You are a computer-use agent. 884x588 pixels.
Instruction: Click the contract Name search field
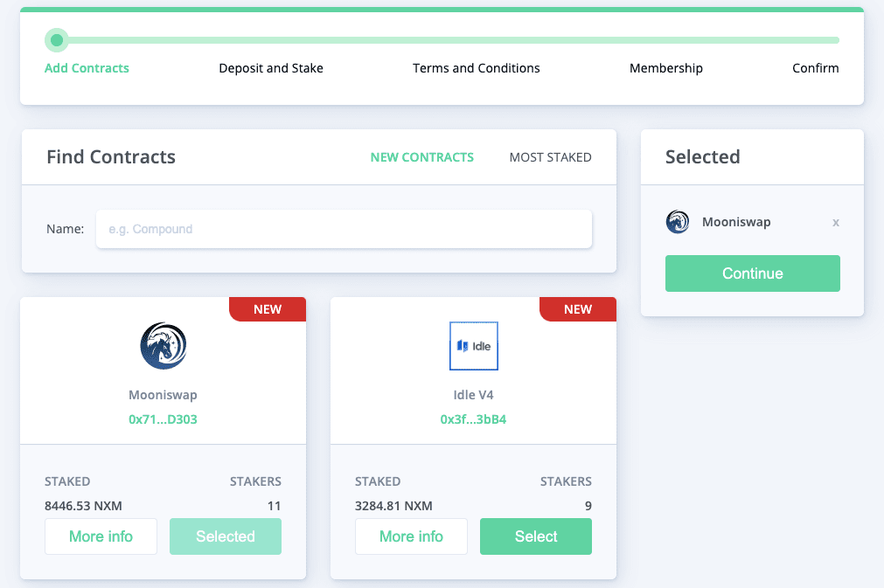coord(344,229)
